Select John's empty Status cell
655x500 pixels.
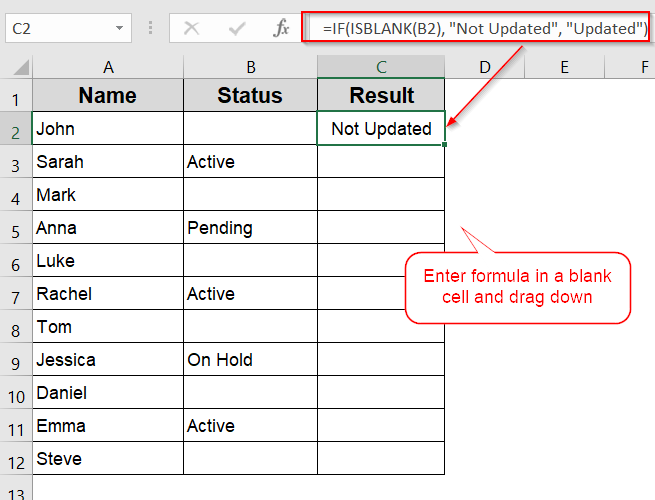coord(250,128)
